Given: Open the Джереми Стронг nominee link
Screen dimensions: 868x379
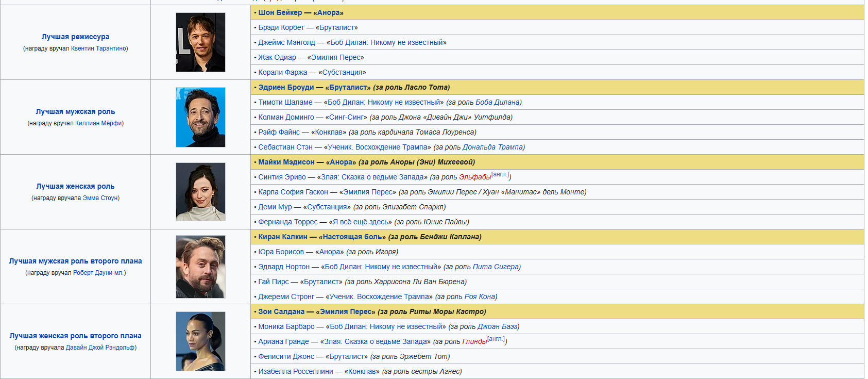Looking at the screenshot, I should click(286, 296).
